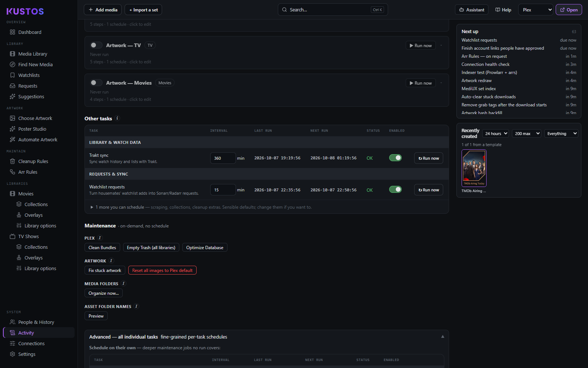Click the Media Library sidebar icon
The image size is (588, 368).
(x=12, y=54)
